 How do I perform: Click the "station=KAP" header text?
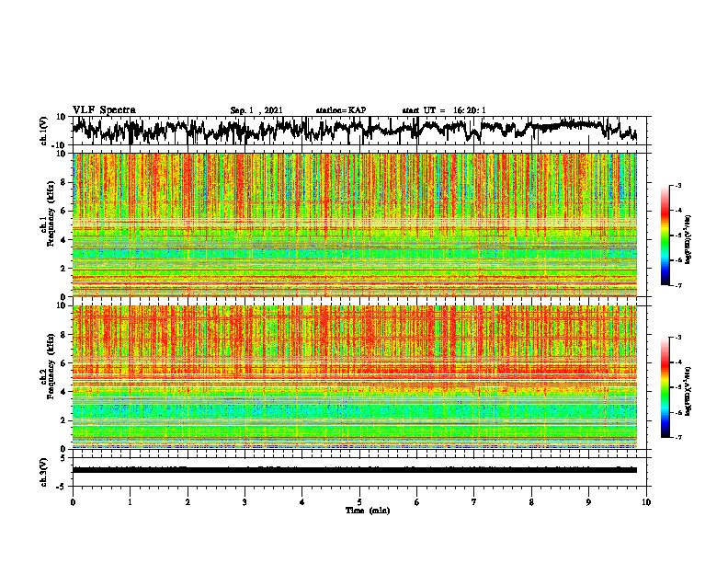(341, 110)
